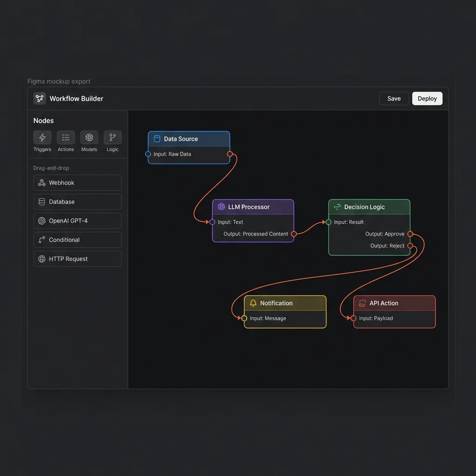Open the Models category label
This screenshot has height=476, width=476.
[89, 149]
